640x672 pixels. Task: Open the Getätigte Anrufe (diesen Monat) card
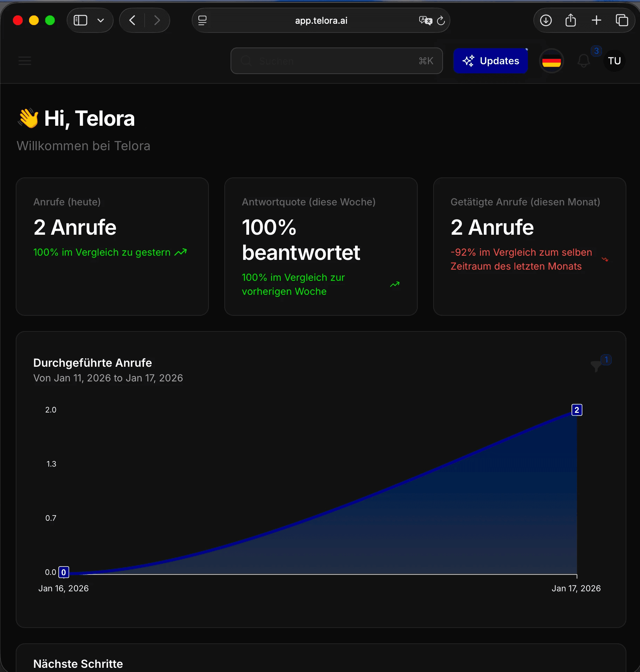point(530,247)
